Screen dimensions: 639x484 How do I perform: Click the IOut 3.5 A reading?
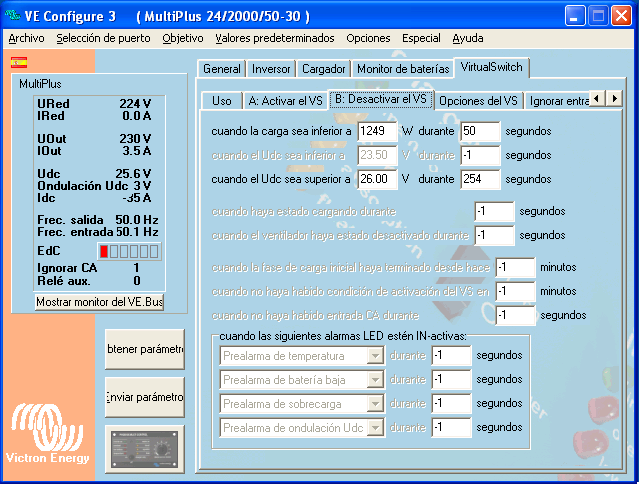[x=94, y=151]
